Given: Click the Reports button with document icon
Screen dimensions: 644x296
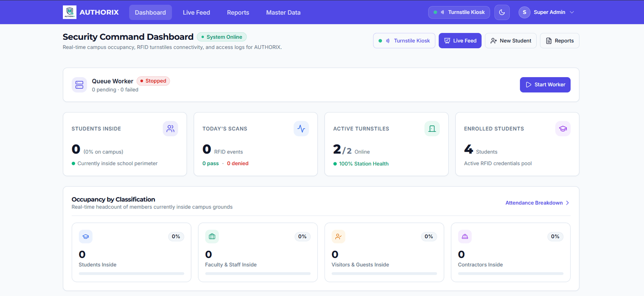Looking at the screenshot, I should 560,41.
